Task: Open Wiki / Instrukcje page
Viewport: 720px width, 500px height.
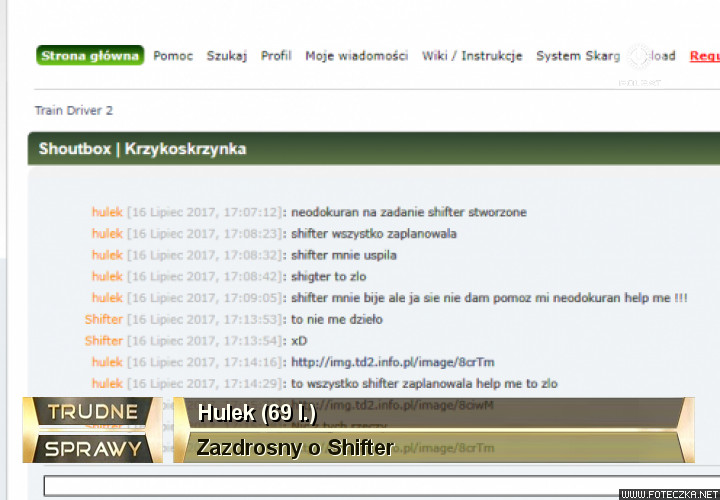Action: [472, 56]
